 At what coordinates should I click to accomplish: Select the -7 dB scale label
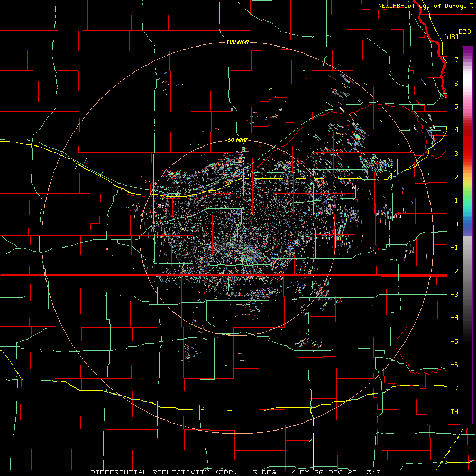click(454, 388)
